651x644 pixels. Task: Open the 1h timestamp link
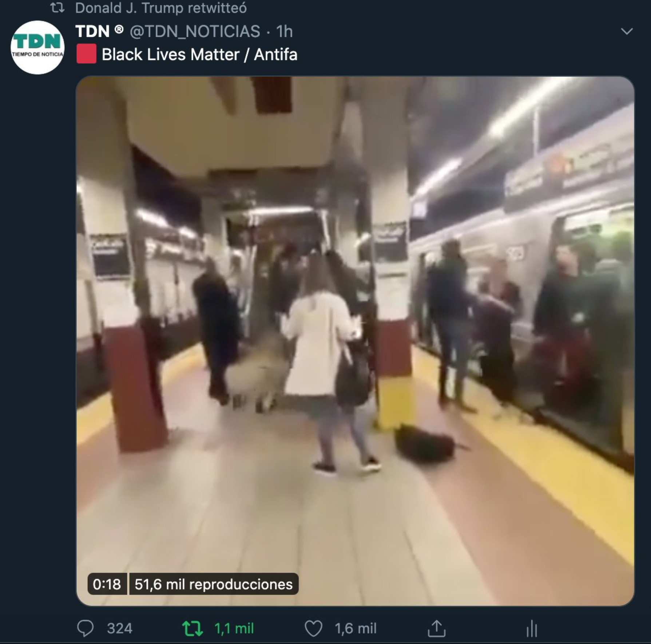(284, 32)
